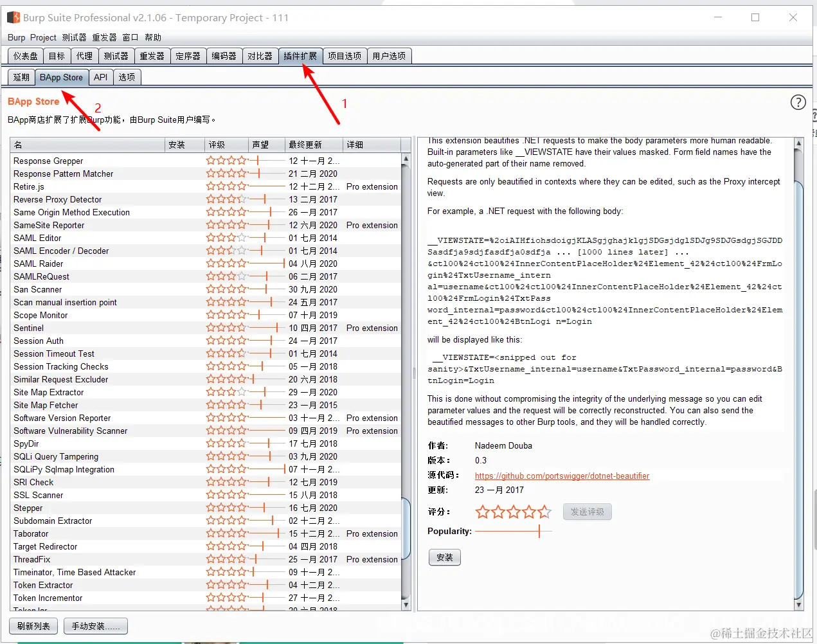Viewport: 817px width, 644px height.
Task: Click the rating stars in the details panel
Action: [x=513, y=512]
